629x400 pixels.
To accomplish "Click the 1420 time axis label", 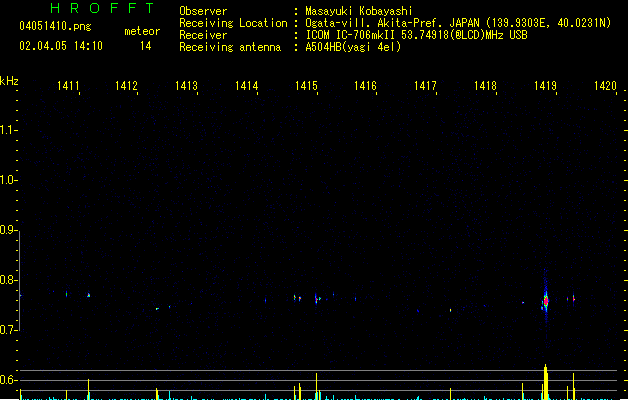I will coord(605,86).
